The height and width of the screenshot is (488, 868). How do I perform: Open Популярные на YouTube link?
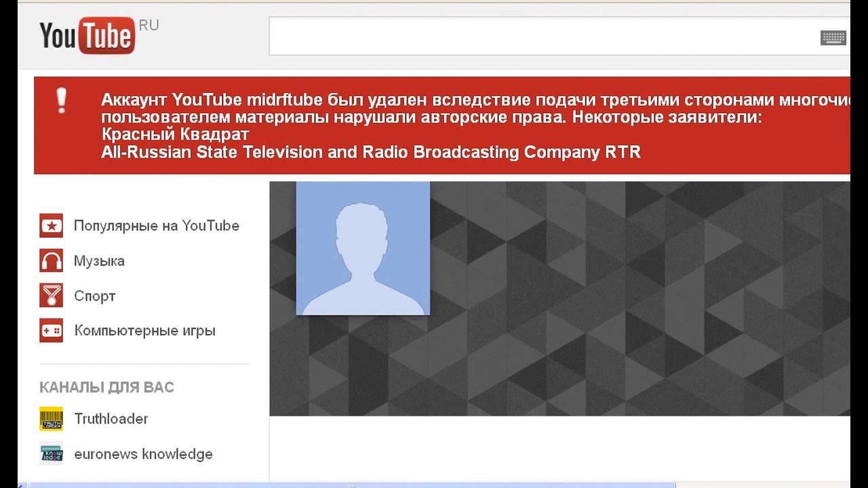pyautogui.click(x=157, y=226)
